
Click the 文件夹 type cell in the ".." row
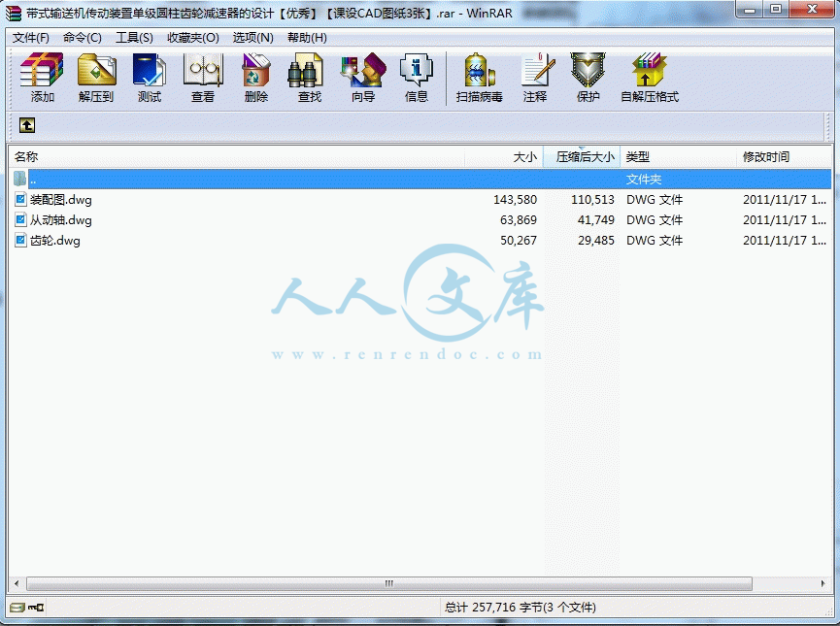coord(644,180)
